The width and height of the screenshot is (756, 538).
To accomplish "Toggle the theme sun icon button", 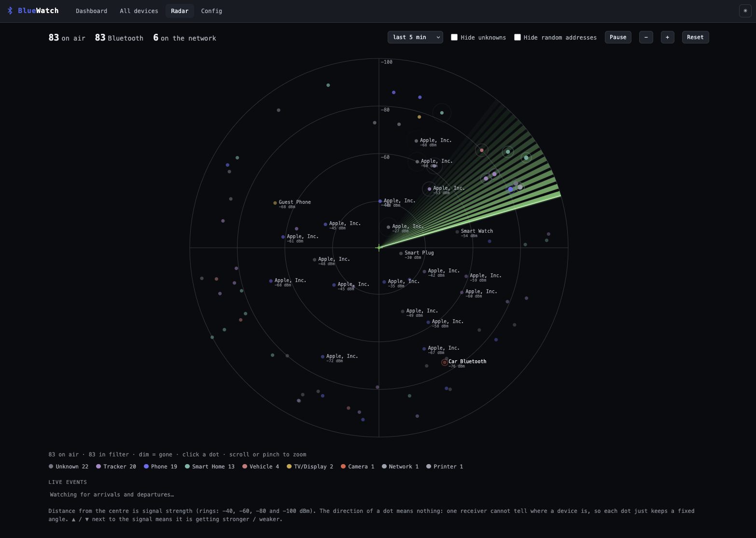I will click(x=745, y=11).
